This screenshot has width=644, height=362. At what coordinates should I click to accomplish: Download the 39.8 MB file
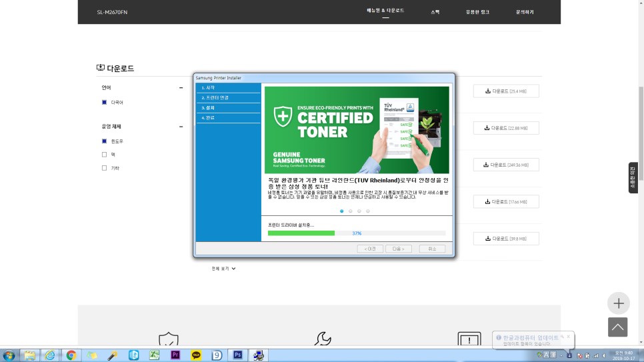[506, 238]
